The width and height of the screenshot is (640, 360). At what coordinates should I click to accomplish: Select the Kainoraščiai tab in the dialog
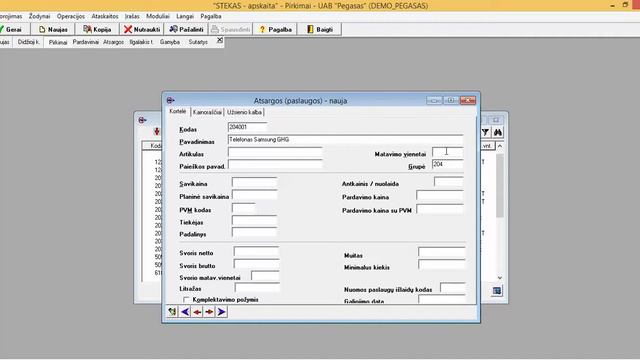click(207, 112)
